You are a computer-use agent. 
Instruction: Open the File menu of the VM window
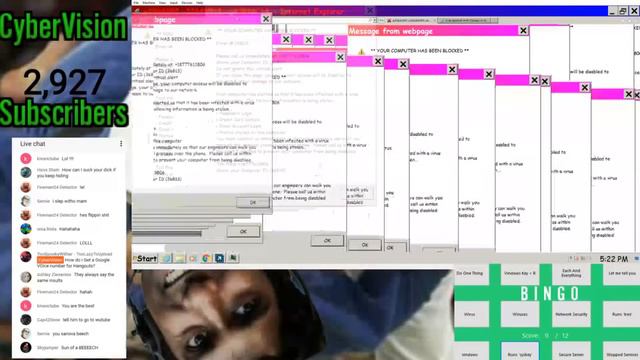coord(136,2)
